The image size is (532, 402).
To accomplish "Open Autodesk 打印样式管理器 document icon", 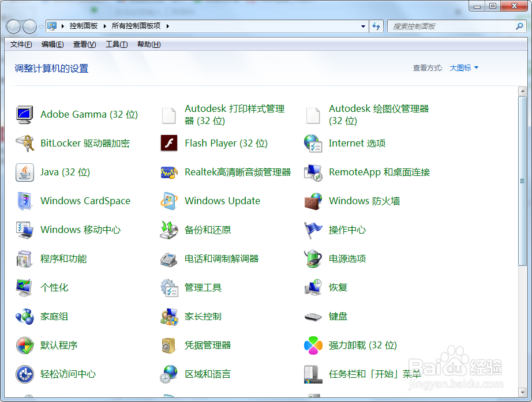I will (168, 115).
